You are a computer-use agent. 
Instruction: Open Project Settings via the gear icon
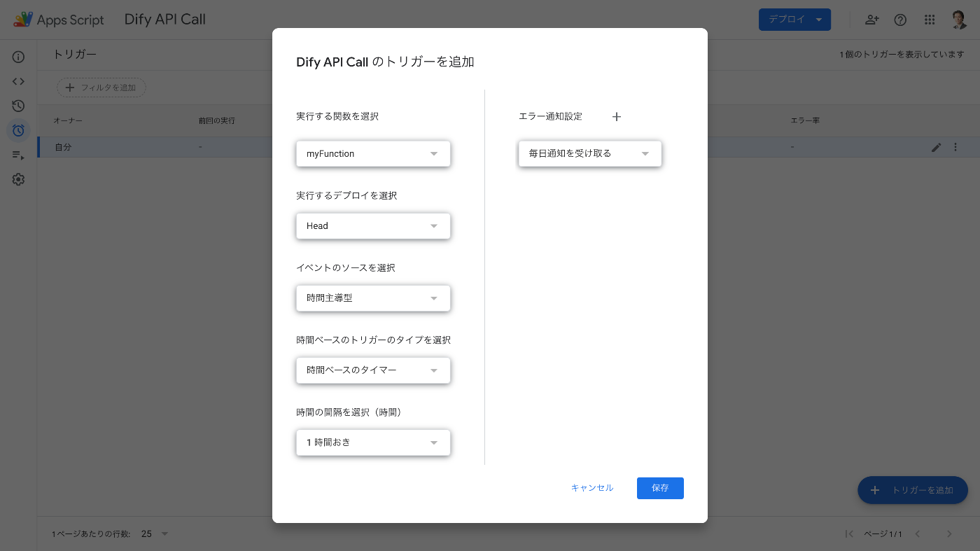pos(18,179)
